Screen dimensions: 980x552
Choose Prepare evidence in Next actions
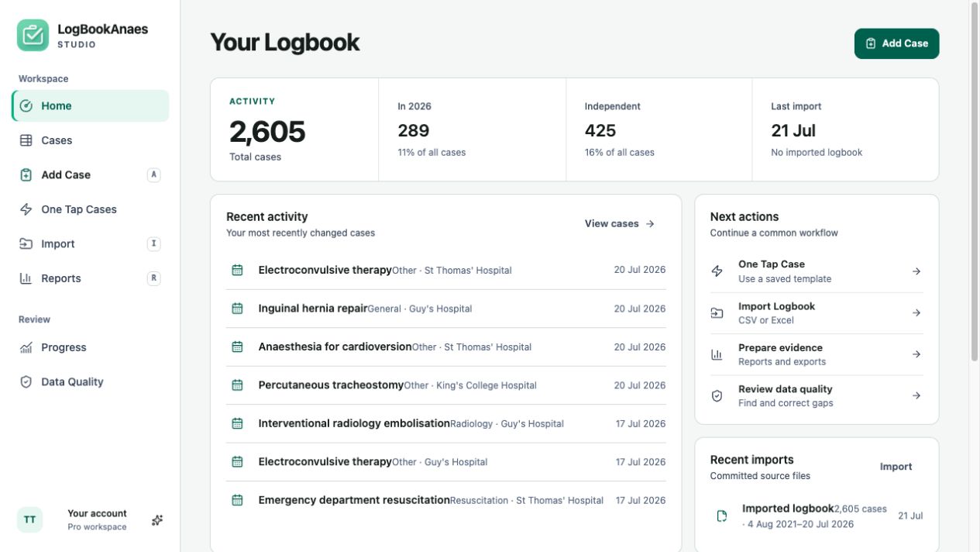pyautogui.click(x=817, y=354)
